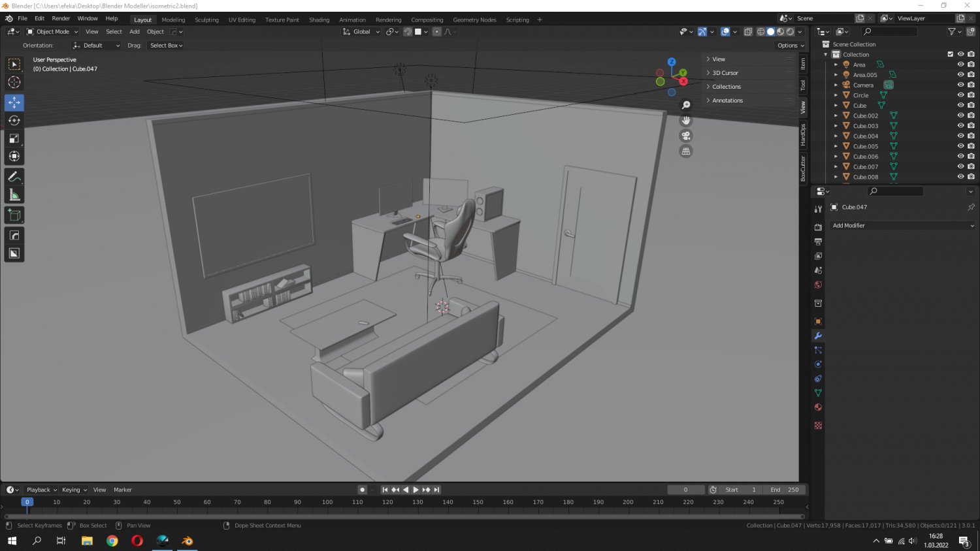Viewport: 980px width, 551px height.
Task: Open the Render menu
Action: (61, 18)
